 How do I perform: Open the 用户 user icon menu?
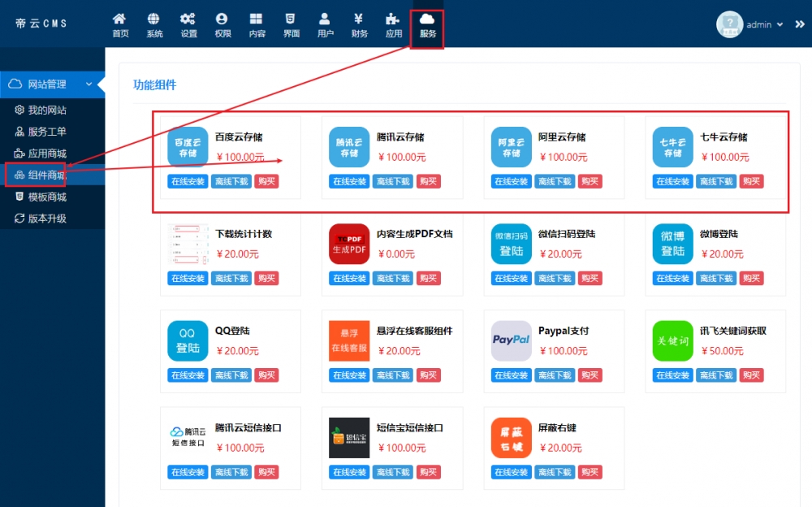point(325,25)
